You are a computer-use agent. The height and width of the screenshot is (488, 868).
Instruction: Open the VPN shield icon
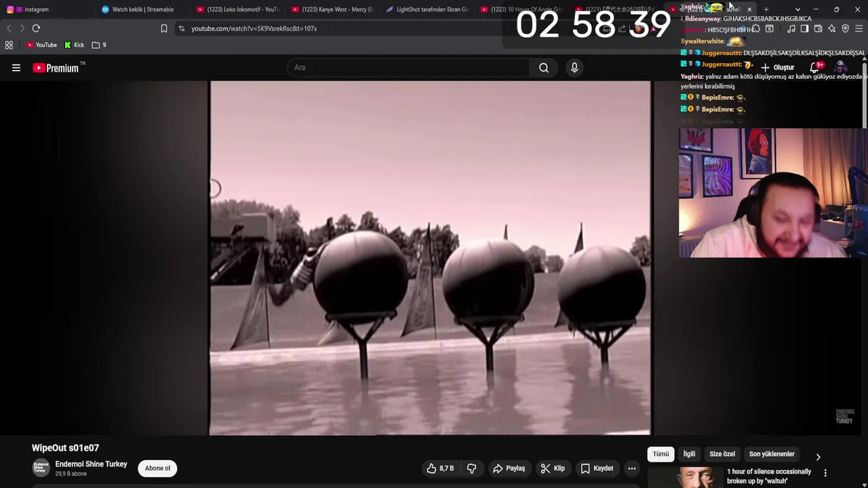[845, 28]
